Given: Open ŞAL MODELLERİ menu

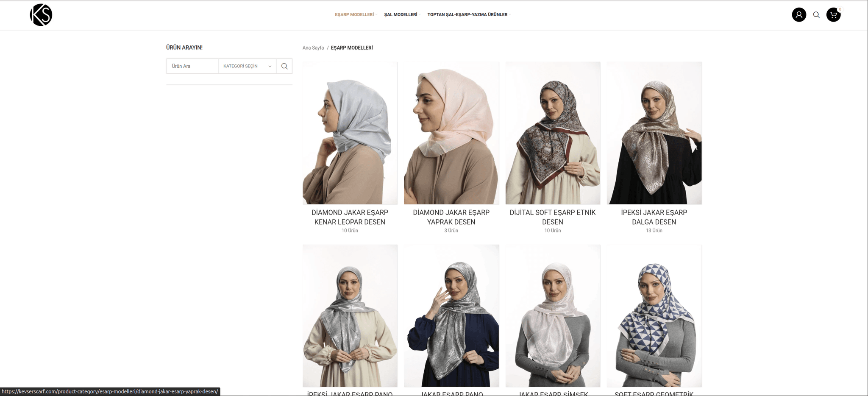Looking at the screenshot, I should pyautogui.click(x=401, y=14).
